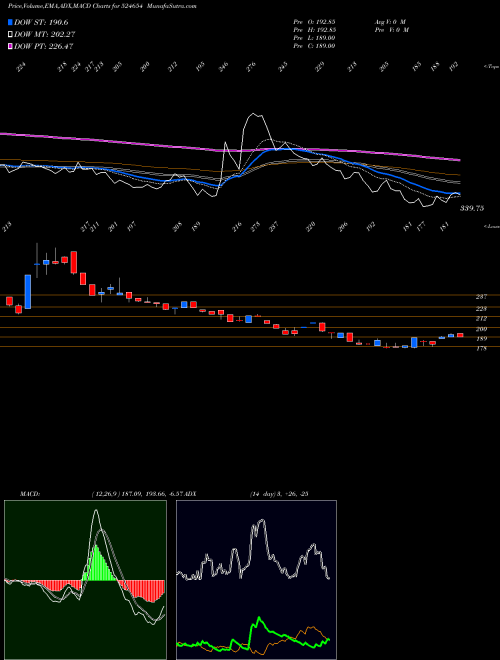Click the last red candlestick on the right

(x=460, y=335)
